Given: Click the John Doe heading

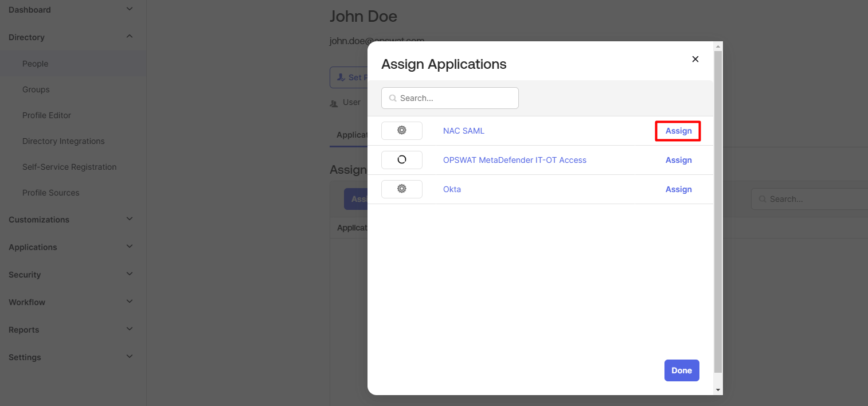Looking at the screenshot, I should [363, 16].
